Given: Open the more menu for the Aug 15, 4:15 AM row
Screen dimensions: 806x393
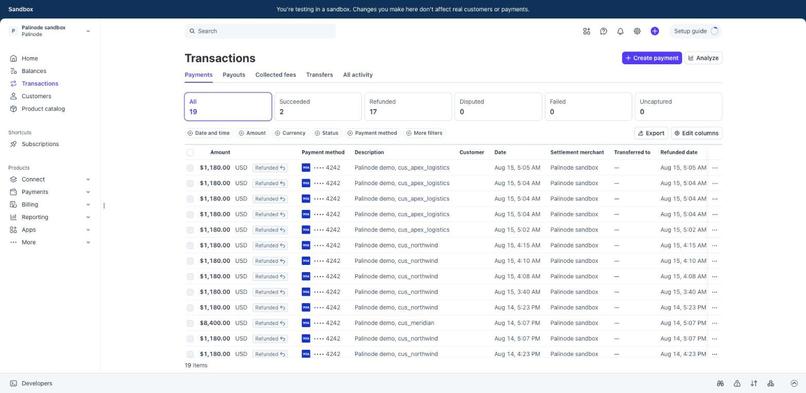Looking at the screenshot, I should [x=715, y=246].
